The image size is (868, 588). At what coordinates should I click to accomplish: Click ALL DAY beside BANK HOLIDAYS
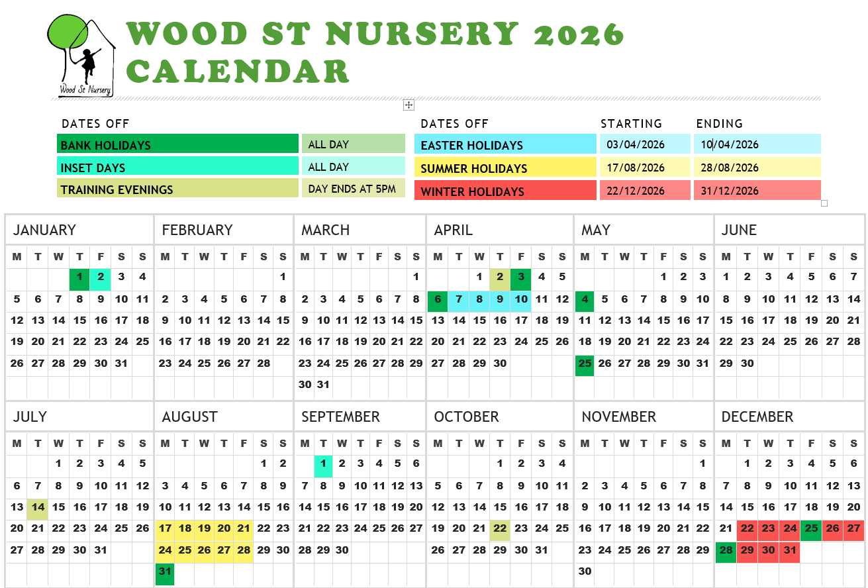pyautogui.click(x=354, y=144)
